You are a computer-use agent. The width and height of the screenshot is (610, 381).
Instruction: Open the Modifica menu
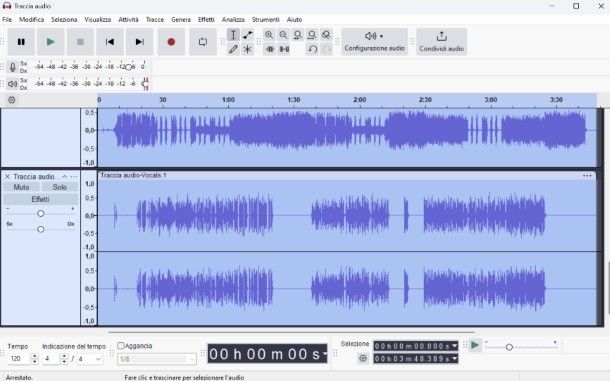(32, 19)
